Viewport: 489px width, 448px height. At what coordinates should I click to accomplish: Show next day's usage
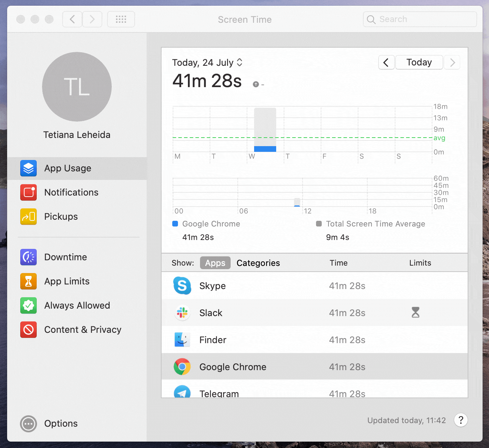click(452, 63)
